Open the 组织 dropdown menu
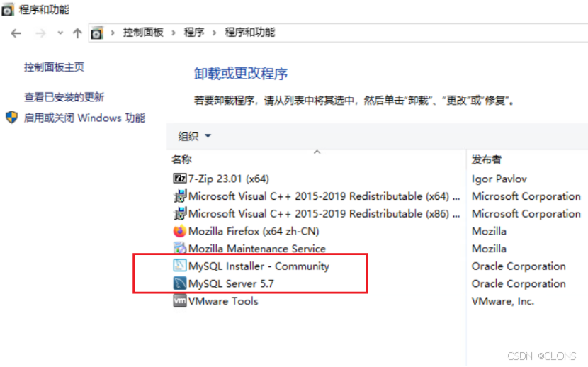The image size is (588, 367). tap(194, 136)
